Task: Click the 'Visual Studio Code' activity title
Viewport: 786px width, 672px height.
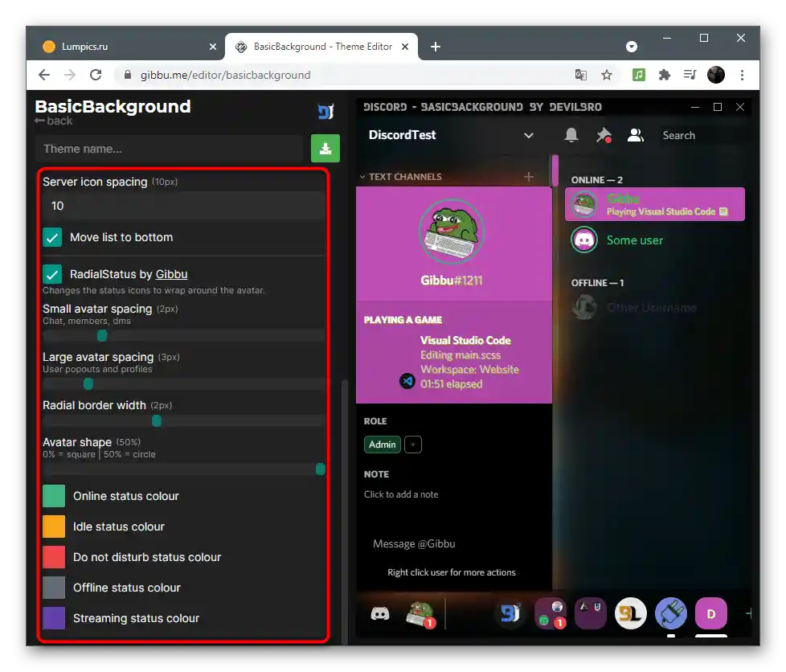Action: [465, 340]
